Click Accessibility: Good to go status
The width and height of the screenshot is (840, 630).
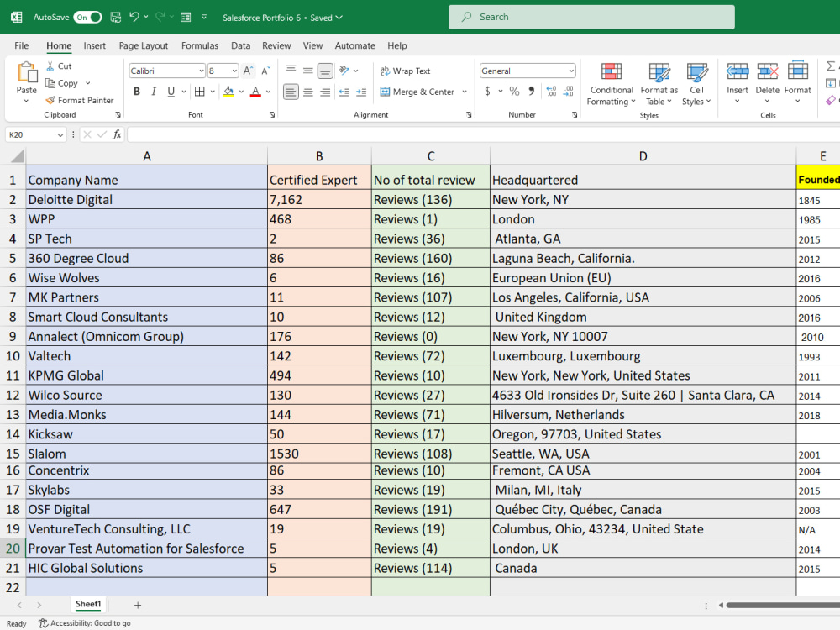(85, 623)
